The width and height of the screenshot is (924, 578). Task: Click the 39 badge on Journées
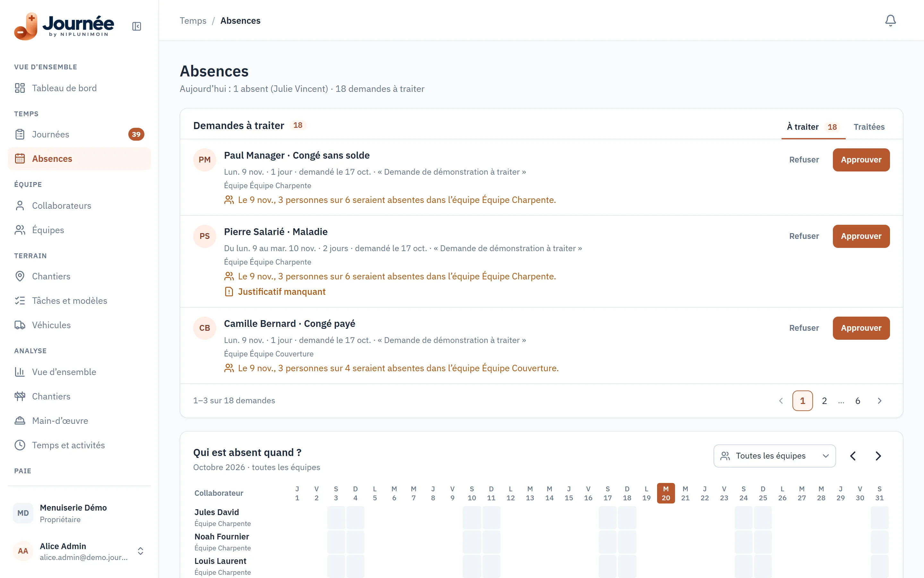pyautogui.click(x=136, y=134)
